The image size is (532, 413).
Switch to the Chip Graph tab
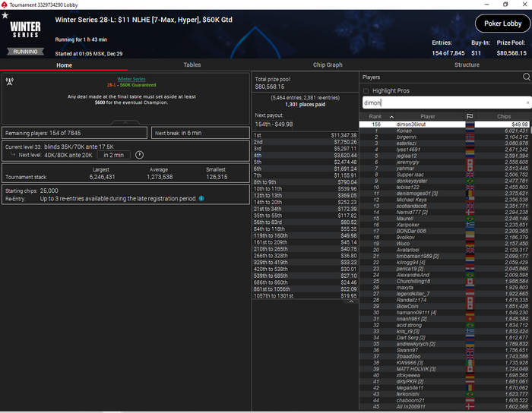(x=328, y=65)
